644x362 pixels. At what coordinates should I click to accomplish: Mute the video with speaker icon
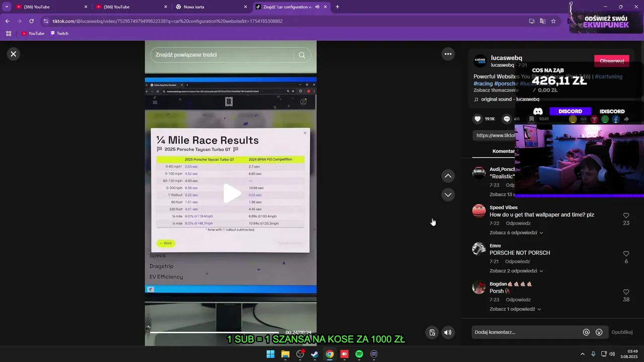pos(448,332)
